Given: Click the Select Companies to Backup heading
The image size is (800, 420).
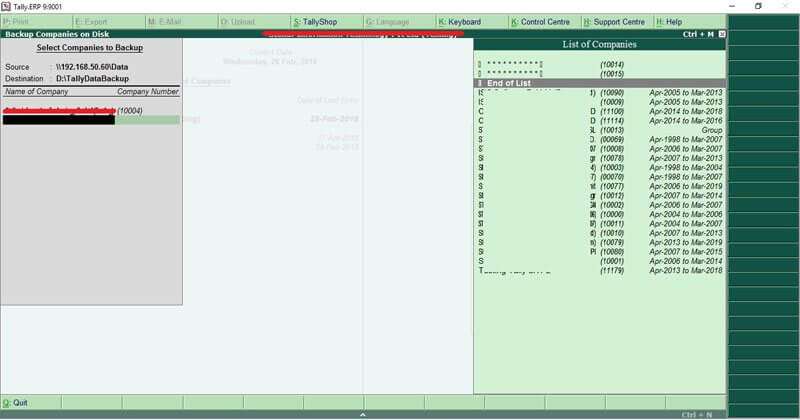Looking at the screenshot, I should 90,47.
